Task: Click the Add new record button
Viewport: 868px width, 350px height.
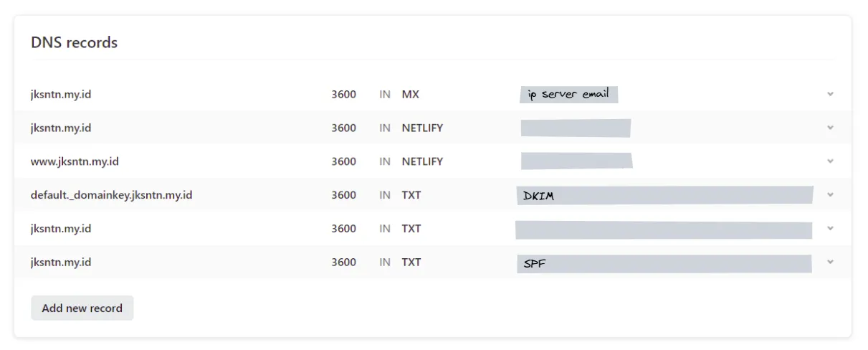Action: pyautogui.click(x=82, y=308)
